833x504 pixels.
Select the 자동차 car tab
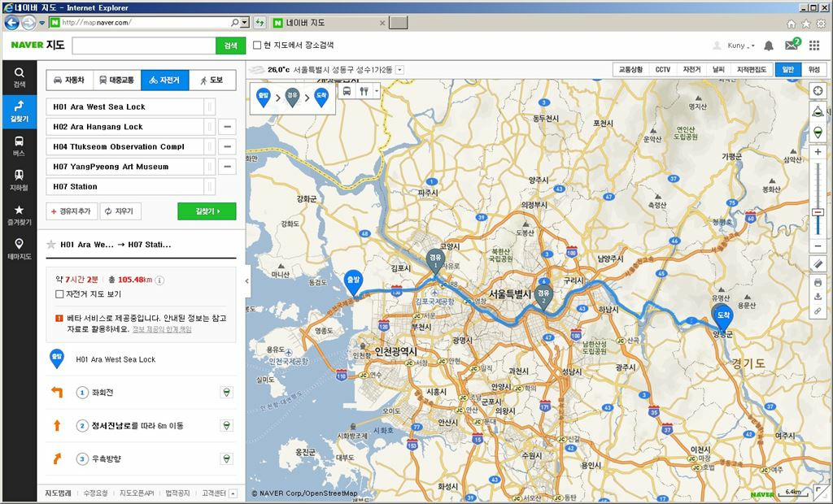[x=70, y=80]
